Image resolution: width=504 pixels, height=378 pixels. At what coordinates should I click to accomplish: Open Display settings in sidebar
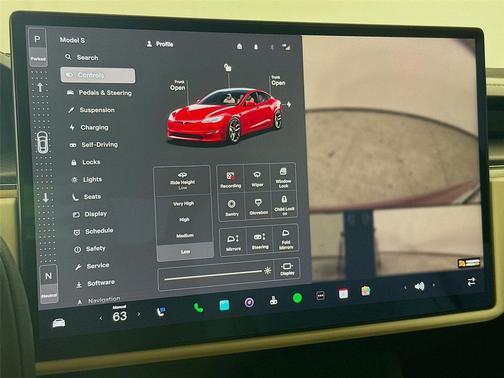(90, 214)
